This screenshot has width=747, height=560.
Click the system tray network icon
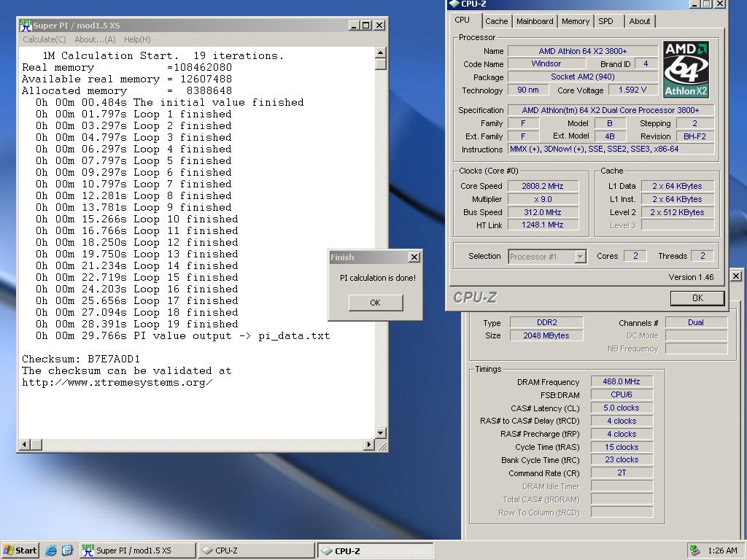pyautogui.click(x=695, y=551)
